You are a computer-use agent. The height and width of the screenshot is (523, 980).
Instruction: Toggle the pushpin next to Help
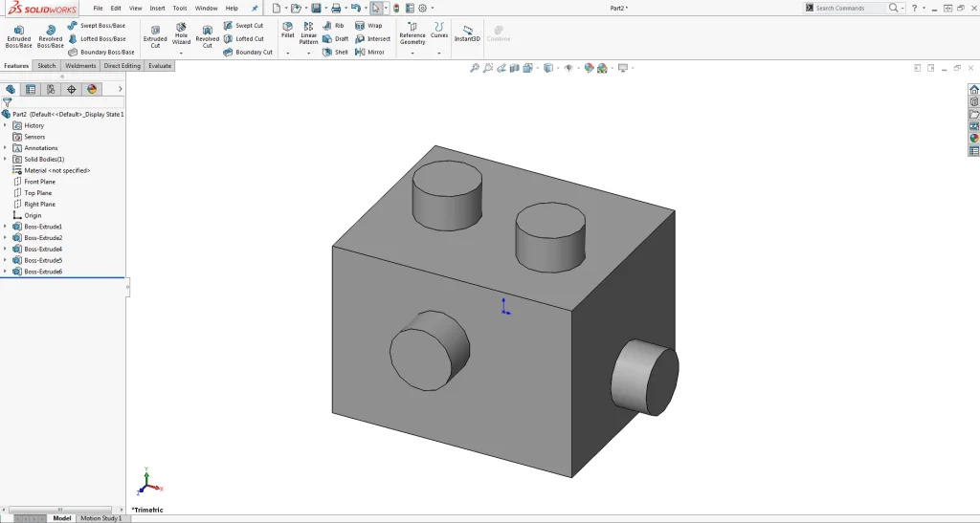pyautogui.click(x=255, y=8)
